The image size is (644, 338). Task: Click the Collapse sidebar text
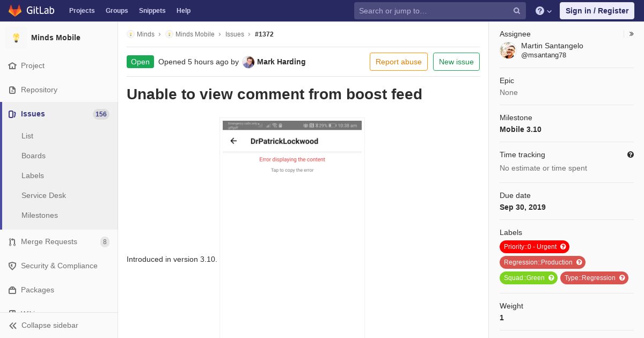tap(50, 326)
